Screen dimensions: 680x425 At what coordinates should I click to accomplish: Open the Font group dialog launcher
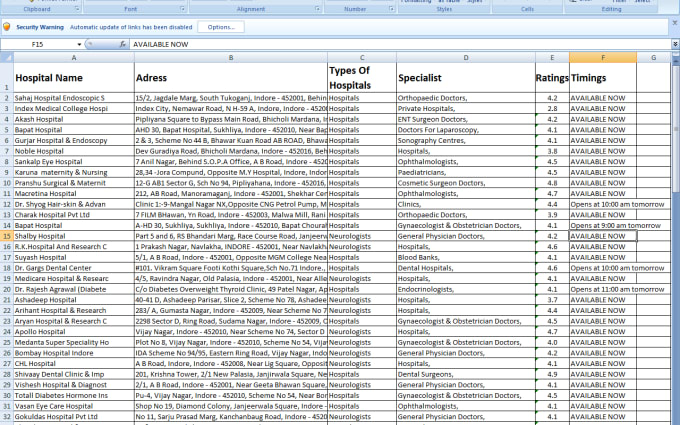183,9
